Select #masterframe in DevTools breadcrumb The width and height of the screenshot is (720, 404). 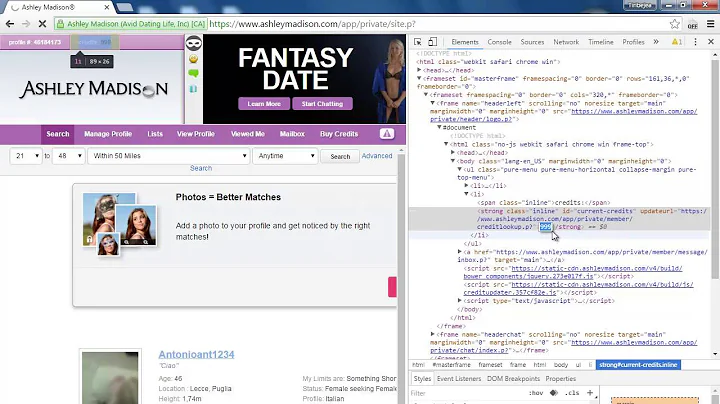451,365
